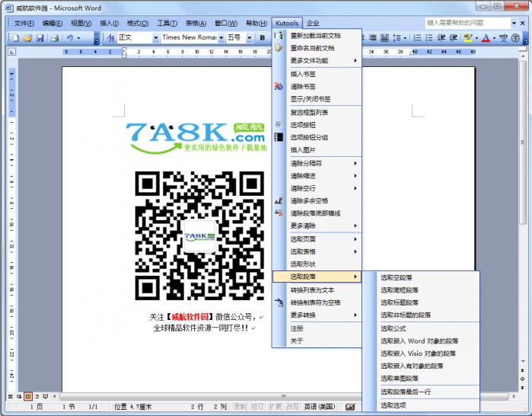Image resolution: width=532 pixels, height=416 pixels.
Task: Open the Times New Roman font dropdown
Action: point(221,37)
